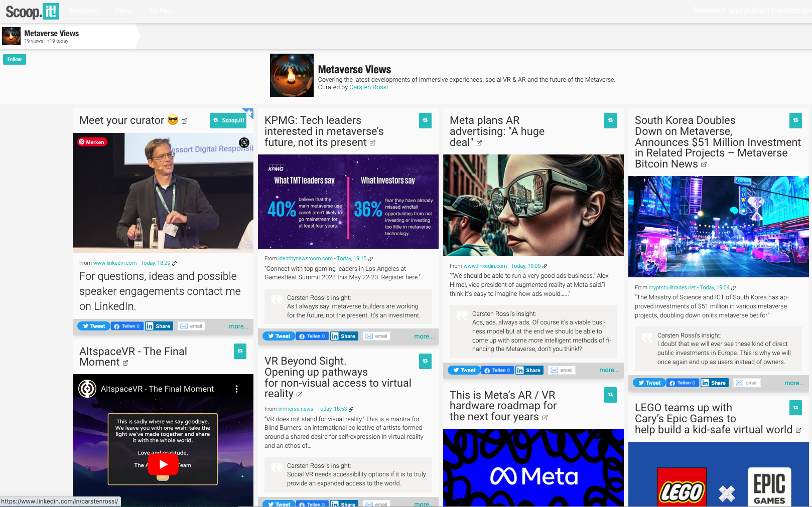Open the Meta logo image
812x507 pixels.
tap(533, 468)
